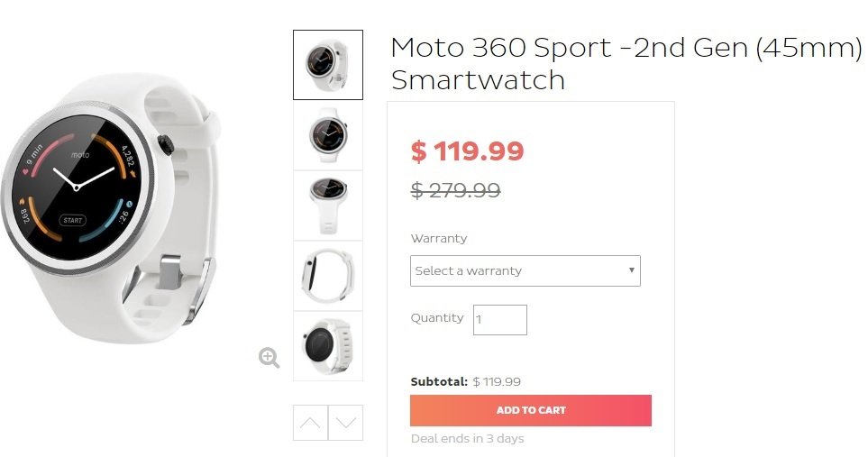Click the crossed-out $279.99 original price
Viewport: 868px width, 457px height.
tap(455, 190)
